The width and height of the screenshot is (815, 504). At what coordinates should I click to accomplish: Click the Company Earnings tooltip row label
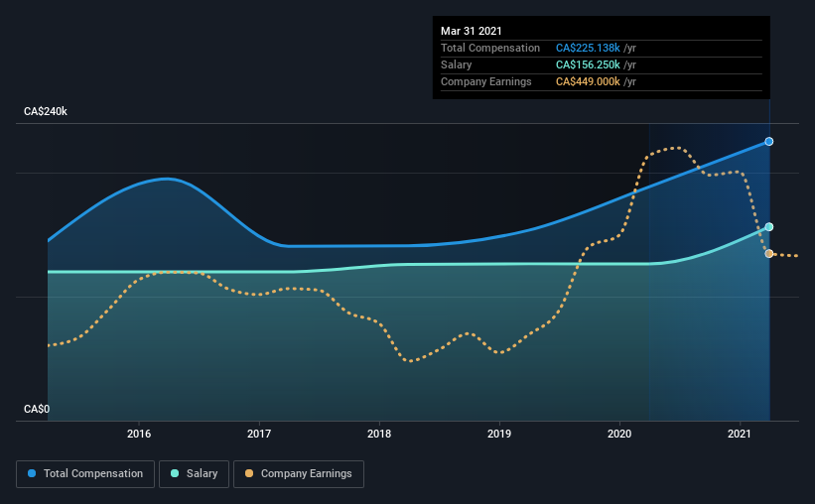(486, 81)
